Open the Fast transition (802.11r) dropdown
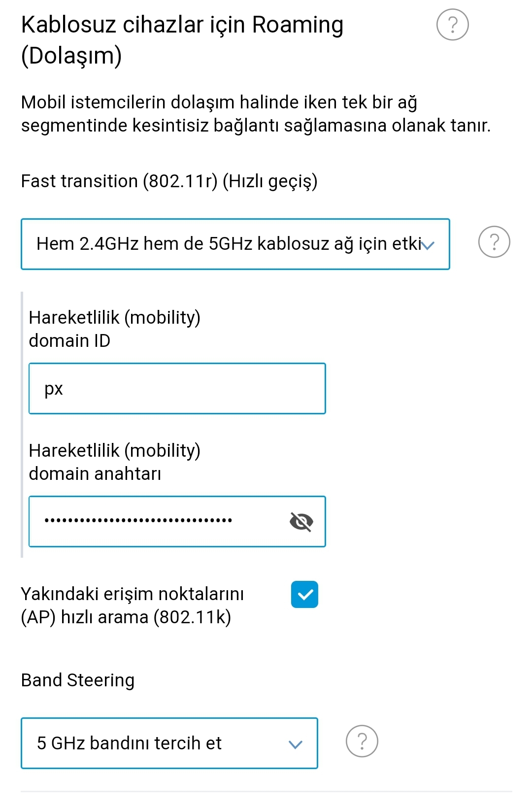Image resolution: width=532 pixels, height=808 pixels. pyautogui.click(x=235, y=244)
